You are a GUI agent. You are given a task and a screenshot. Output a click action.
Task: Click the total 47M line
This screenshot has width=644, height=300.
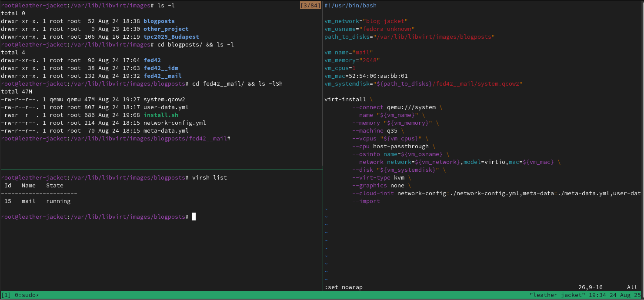[17, 91]
